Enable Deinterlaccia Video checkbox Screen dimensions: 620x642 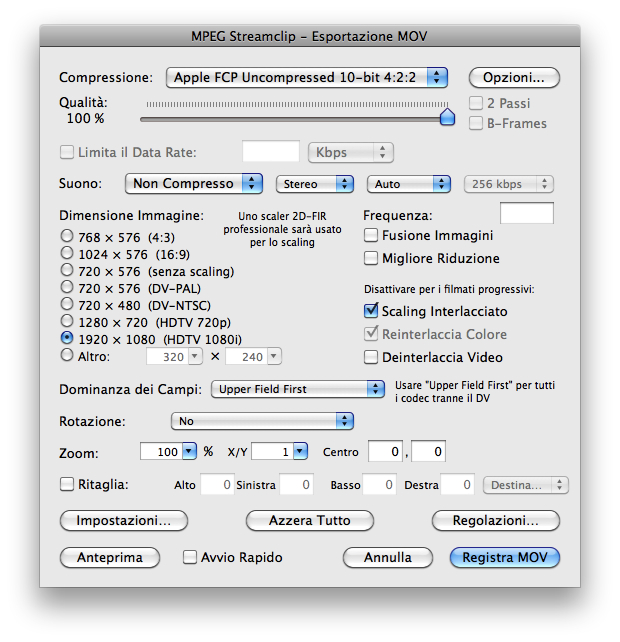point(371,357)
